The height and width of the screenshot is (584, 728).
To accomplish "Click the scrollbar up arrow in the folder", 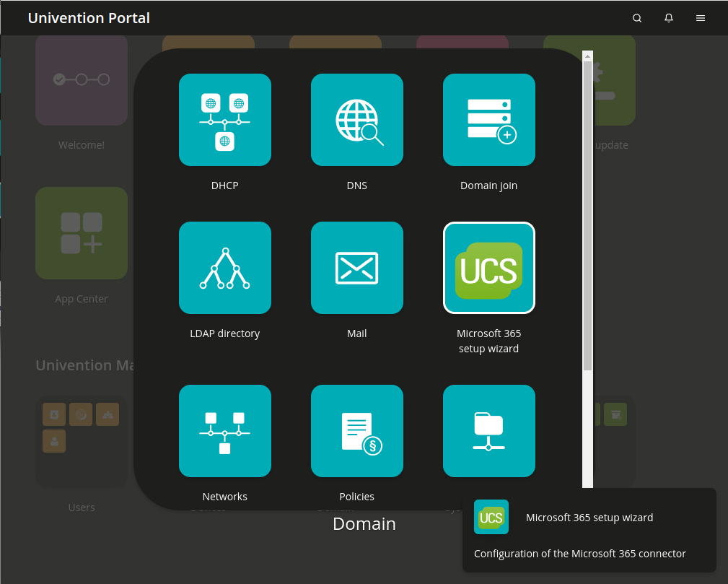I will (588, 56).
